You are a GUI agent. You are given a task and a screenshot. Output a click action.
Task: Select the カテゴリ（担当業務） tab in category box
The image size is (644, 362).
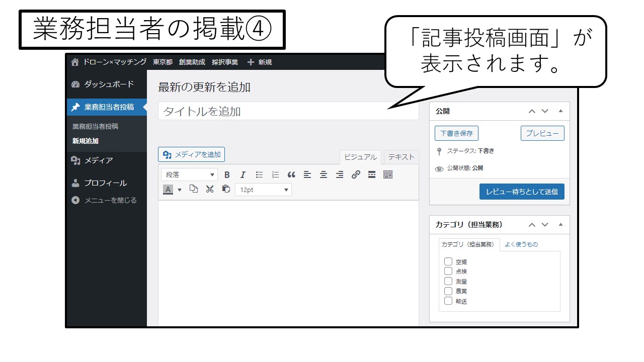(468, 244)
